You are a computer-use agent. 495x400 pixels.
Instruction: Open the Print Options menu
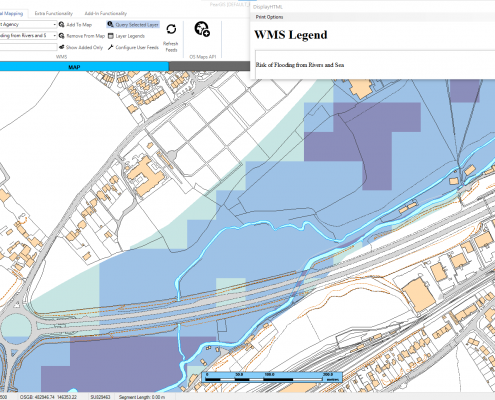click(269, 17)
